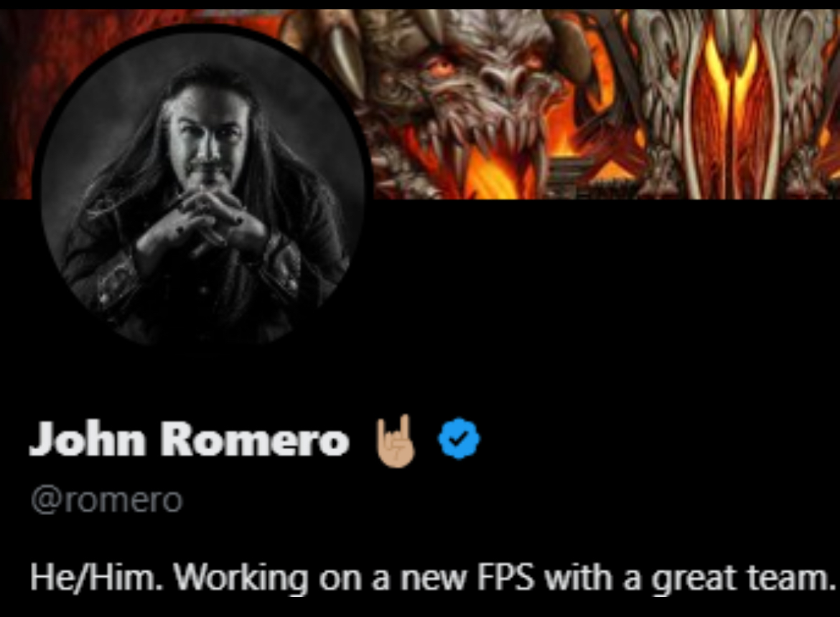
Task: Select the @romero handle text
Action: coord(106,500)
